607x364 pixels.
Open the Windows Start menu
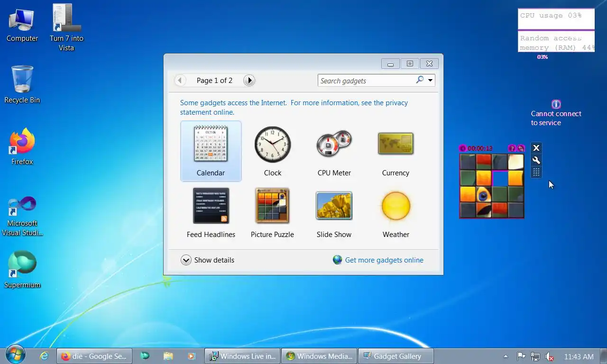tap(16, 355)
